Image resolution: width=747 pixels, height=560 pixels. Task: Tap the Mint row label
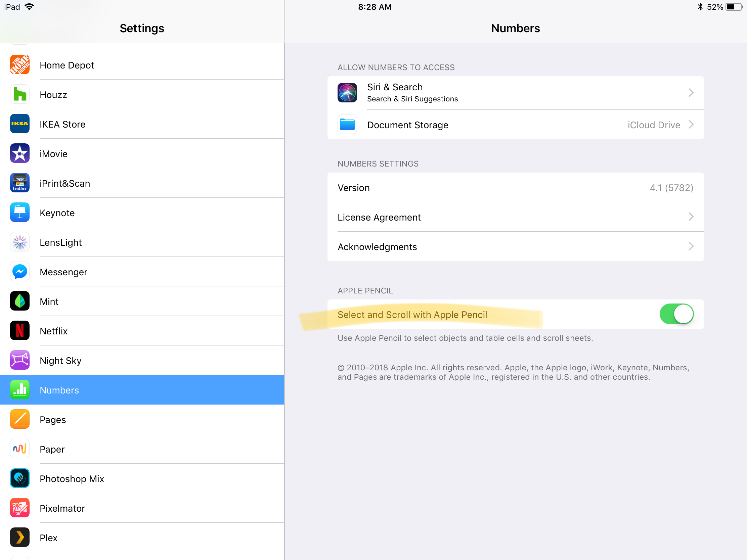tap(49, 301)
